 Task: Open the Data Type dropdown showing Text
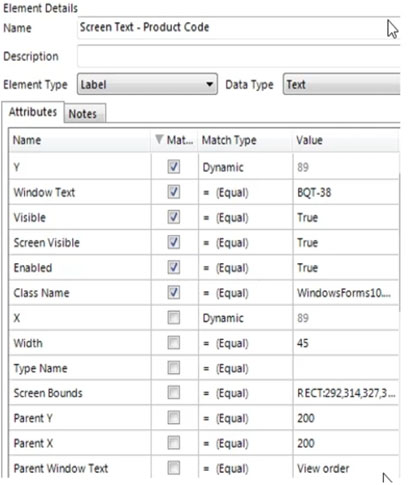tap(341, 84)
